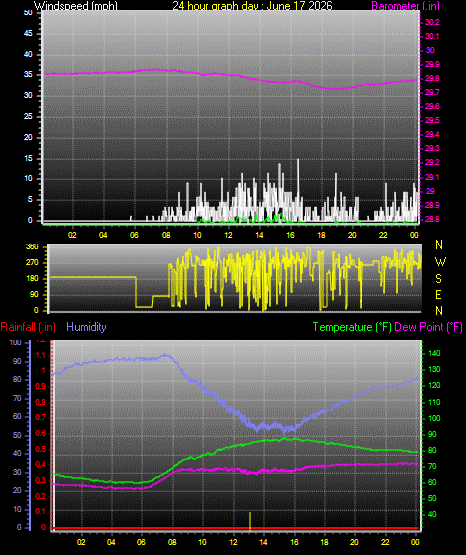This screenshot has width=466, height=555.
Task: Click the 29.9 barometer axis value
Action: click(x=432, y=64)
